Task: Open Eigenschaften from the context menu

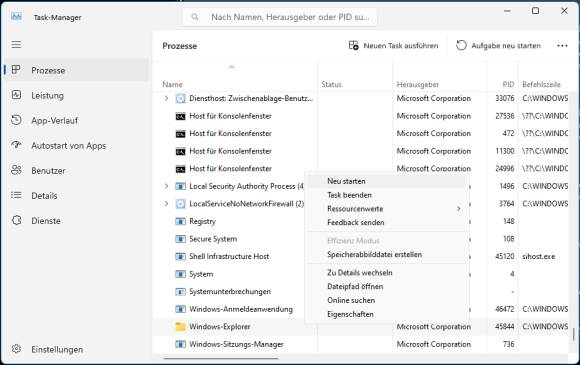Action: click(387, 314)
